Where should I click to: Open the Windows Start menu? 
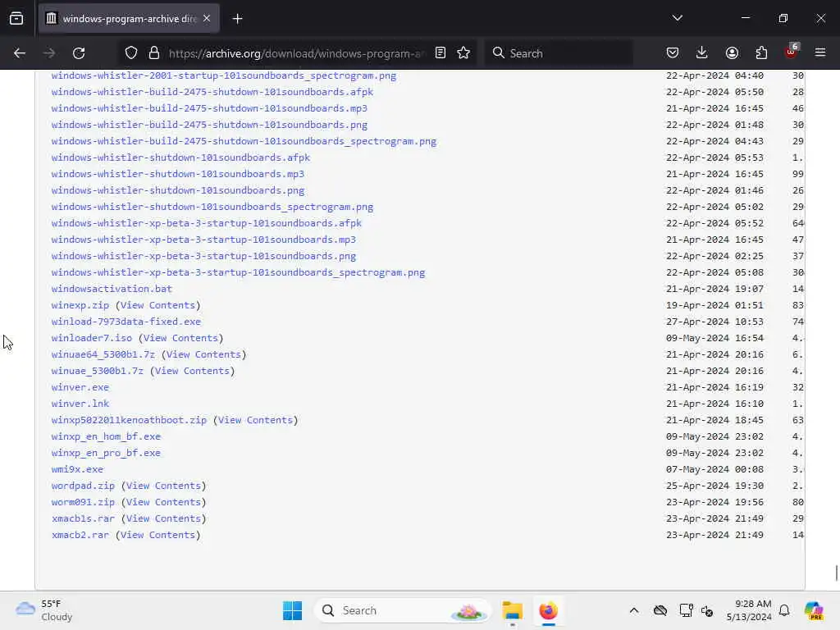(x=293, y=610)
